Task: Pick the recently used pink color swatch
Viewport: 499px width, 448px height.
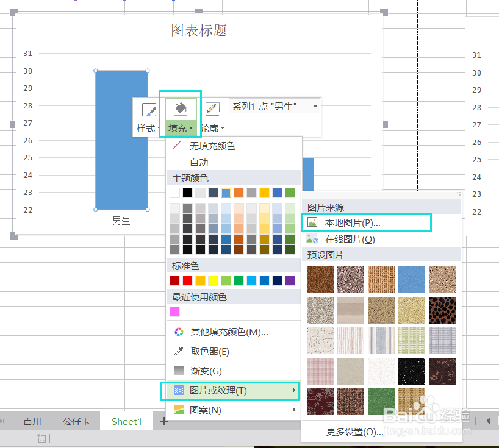Action: 176,311
